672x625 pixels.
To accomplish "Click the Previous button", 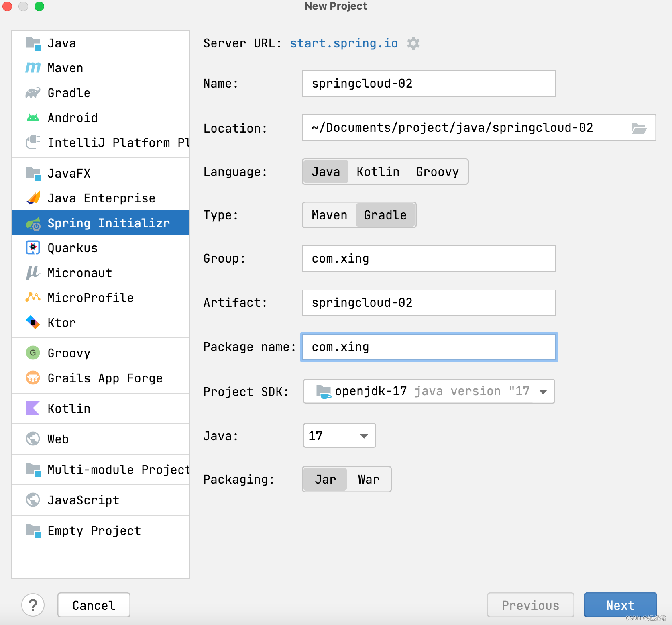I will pos(530,605).
